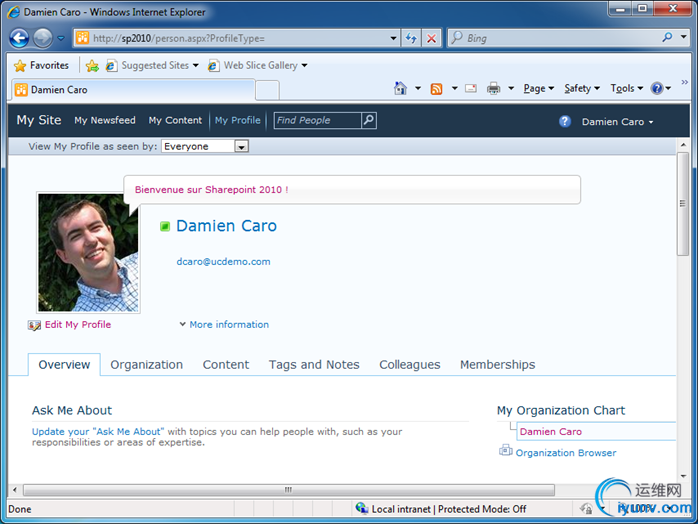Open the recent pages arrow beside Forward
This screenshot has height=524, width=698.
tap(61, 38)
